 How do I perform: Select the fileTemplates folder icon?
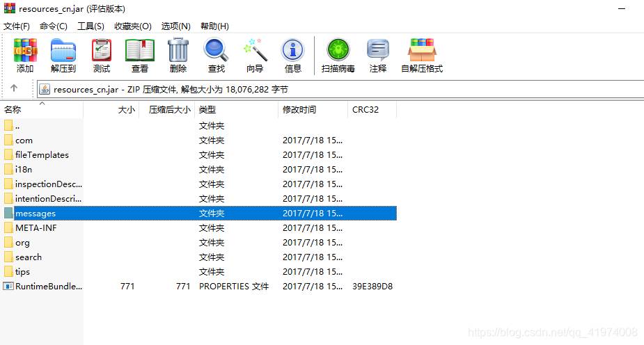[8, 155]
